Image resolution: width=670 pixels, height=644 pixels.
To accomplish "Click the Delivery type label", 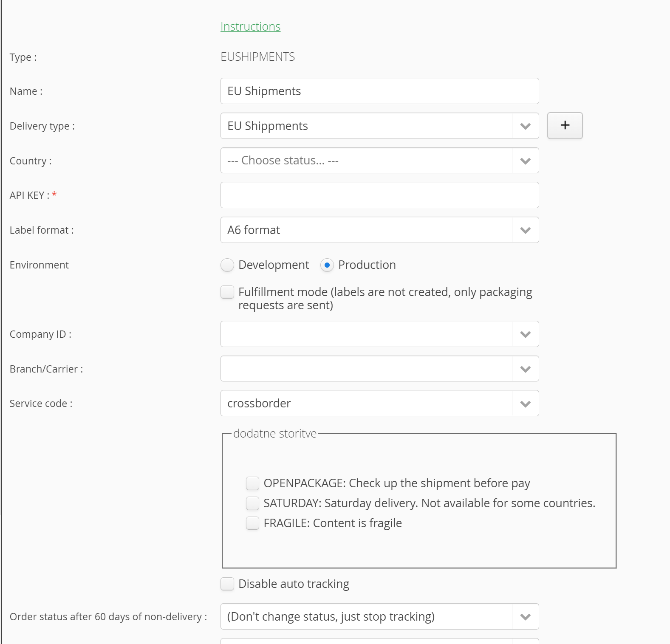I will tap(42, 126).
